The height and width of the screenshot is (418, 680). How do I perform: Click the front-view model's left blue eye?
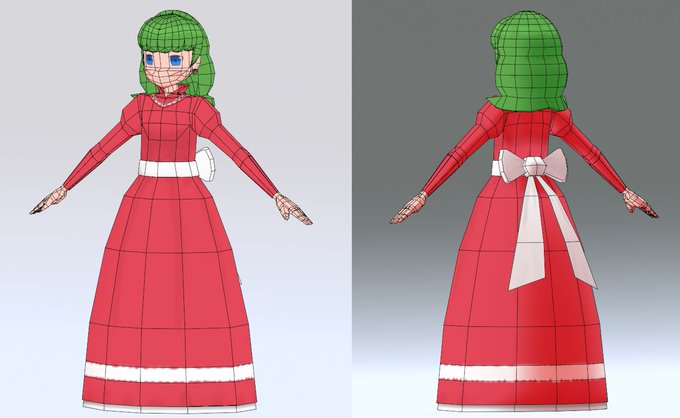(x=150, y=59)
